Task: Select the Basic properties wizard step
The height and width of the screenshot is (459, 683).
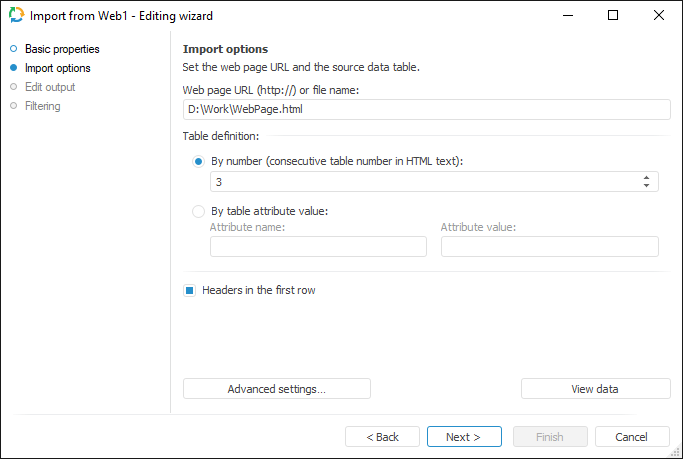Action: click(62, 49)
